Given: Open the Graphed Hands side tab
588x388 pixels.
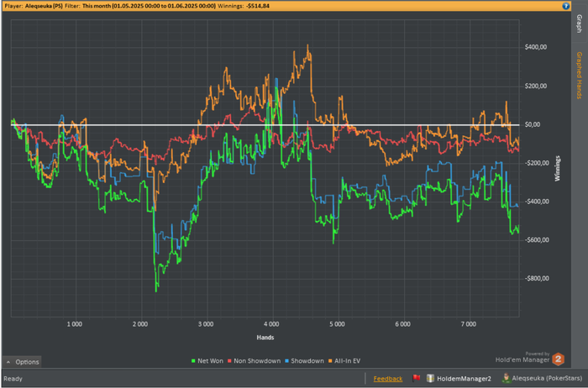Looking at the screenshot, I should click(x=579, y=76).
